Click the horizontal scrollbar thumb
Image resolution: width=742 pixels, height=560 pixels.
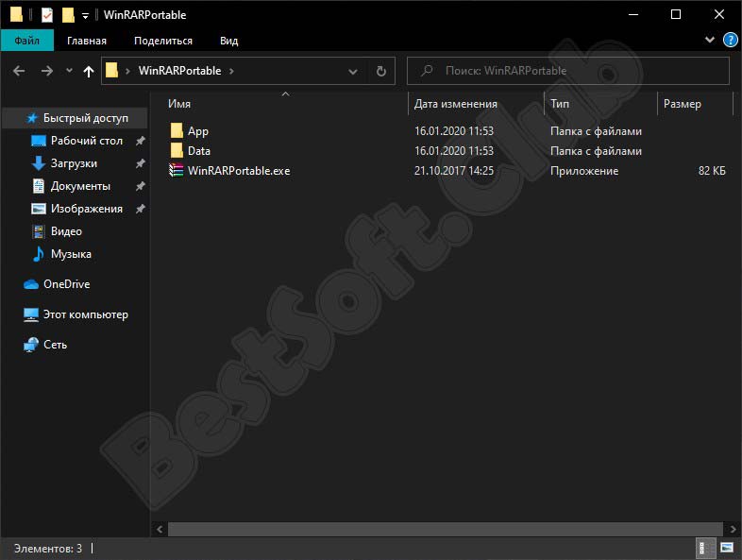tap(446, 529)
